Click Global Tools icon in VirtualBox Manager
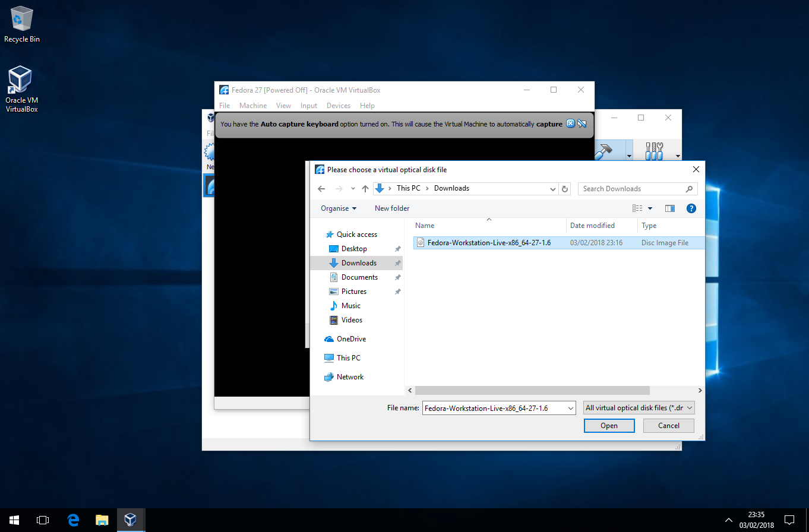Image resolution: width=809 pixels, height=532 pixels. [654, 151]
